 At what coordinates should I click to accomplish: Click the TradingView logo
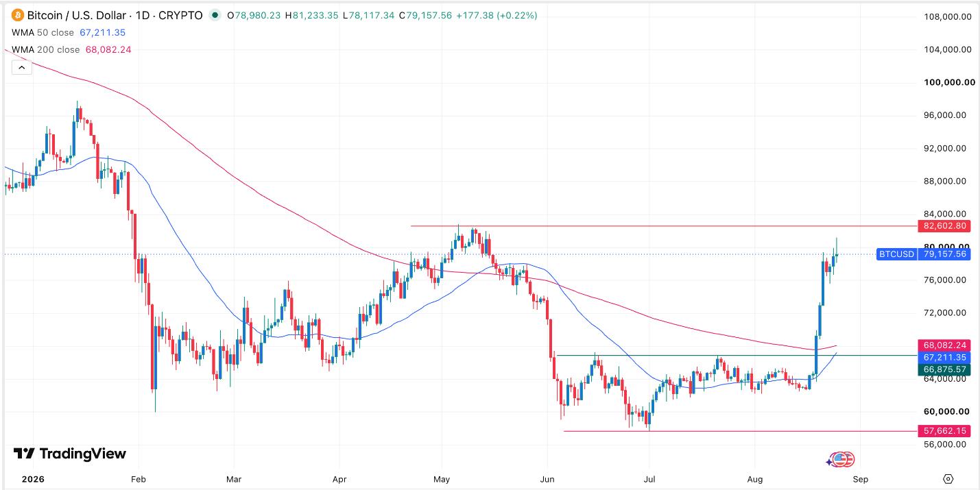[69, 454]
